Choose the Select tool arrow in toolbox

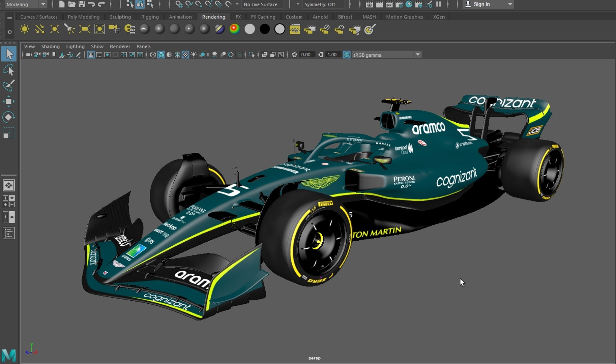tap(9, 54)
